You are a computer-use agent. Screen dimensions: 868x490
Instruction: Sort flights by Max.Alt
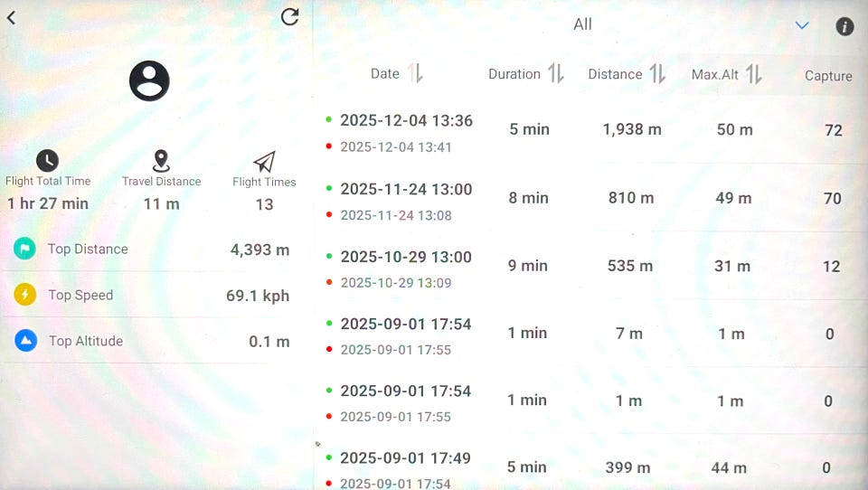click(753, 74)
